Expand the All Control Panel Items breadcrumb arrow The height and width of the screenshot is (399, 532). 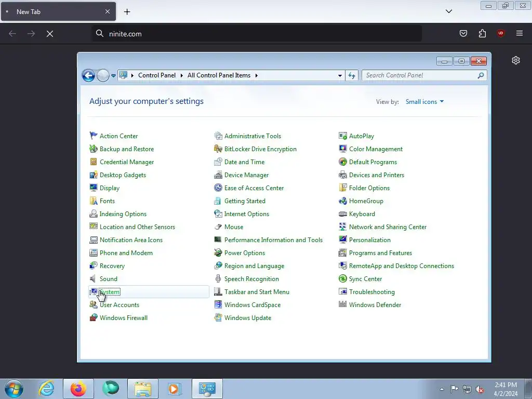(257, 75)
